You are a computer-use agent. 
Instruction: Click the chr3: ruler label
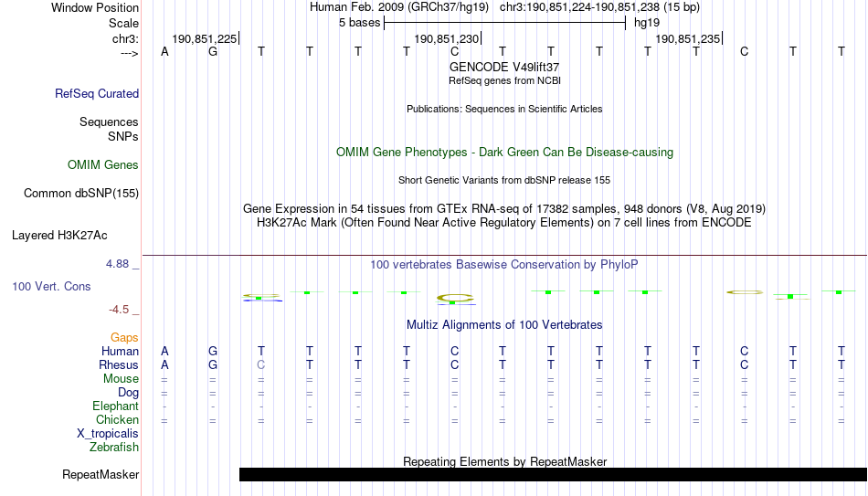125,38
